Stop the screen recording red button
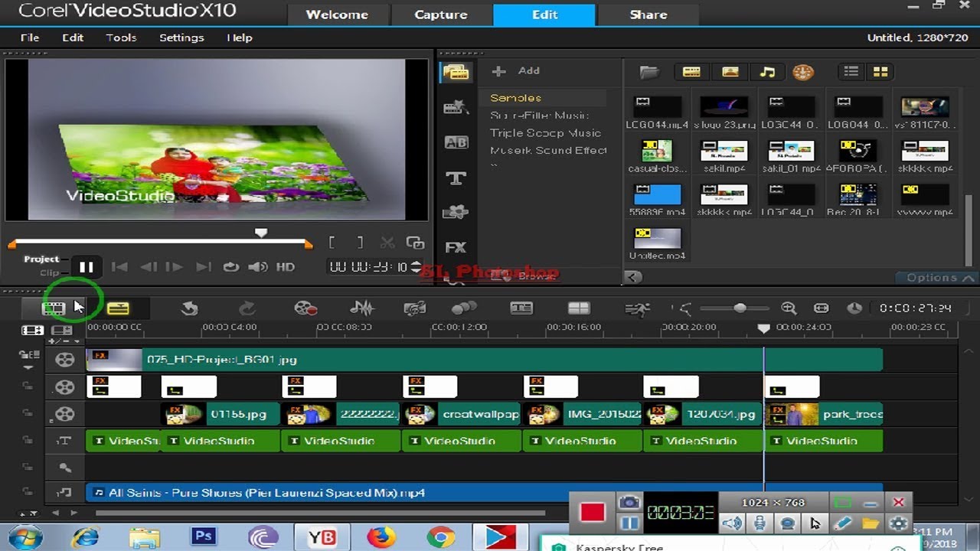 (x=593, y=513)
